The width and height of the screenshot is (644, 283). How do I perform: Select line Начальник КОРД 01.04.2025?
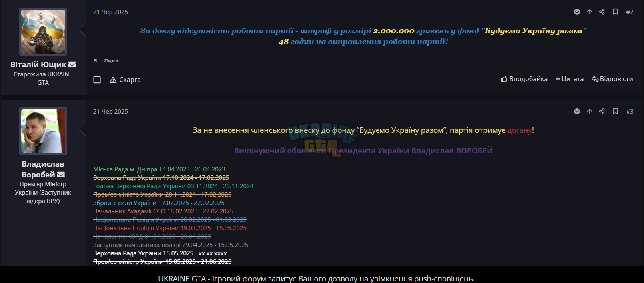[x=152, y=237]
